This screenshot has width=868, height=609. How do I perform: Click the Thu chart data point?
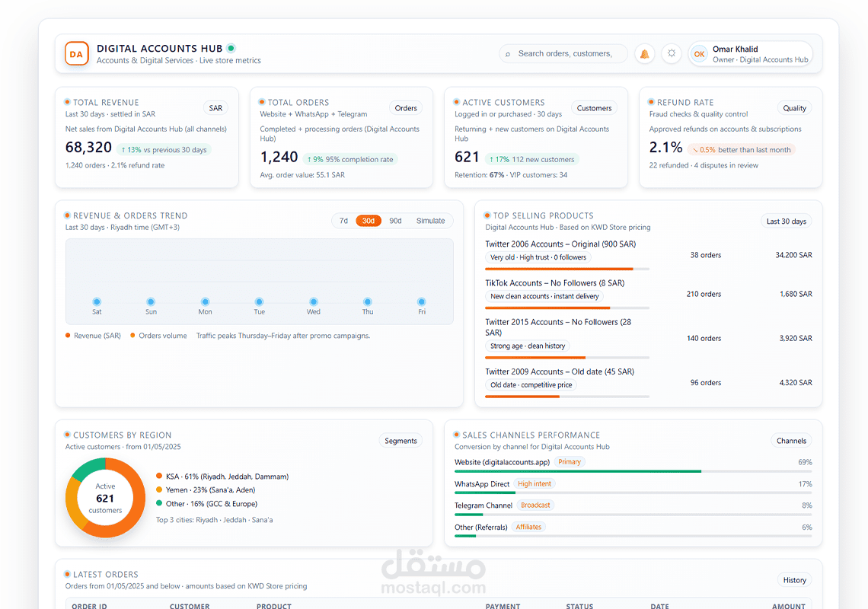(x=368, y=301)
